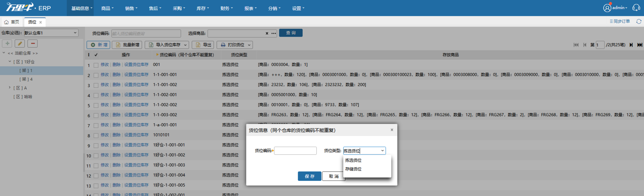Expand the 导入货位库存 dropdown arrow
Image resolution: width=644 pixels, height=196 pixels.
185,45
